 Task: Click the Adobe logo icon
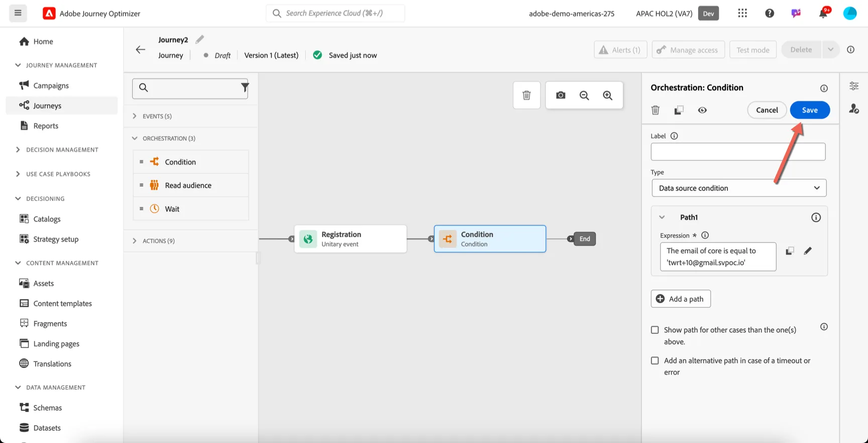pyautogui.click(x=49, y=14)
